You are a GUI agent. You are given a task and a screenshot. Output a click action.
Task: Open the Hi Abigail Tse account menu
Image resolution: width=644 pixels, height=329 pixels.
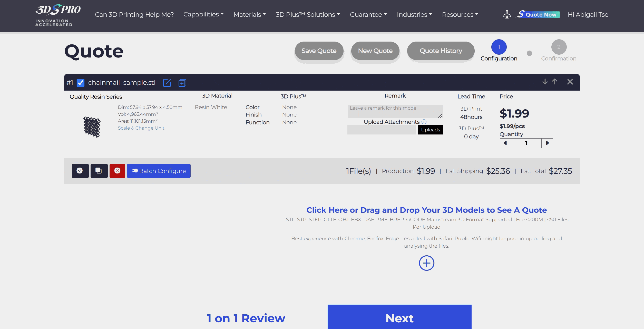tap(588, 14)
